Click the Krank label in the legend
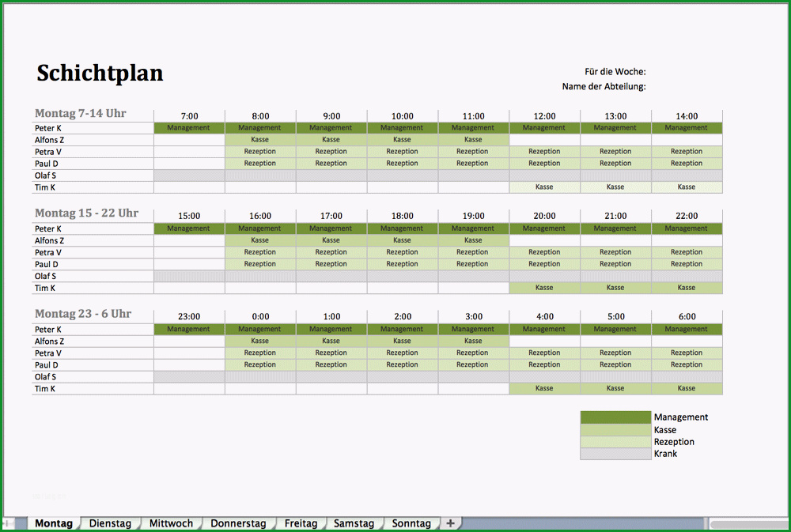This screenshot has height=532, width=791. pyautogui.click(x=665, y=454)
